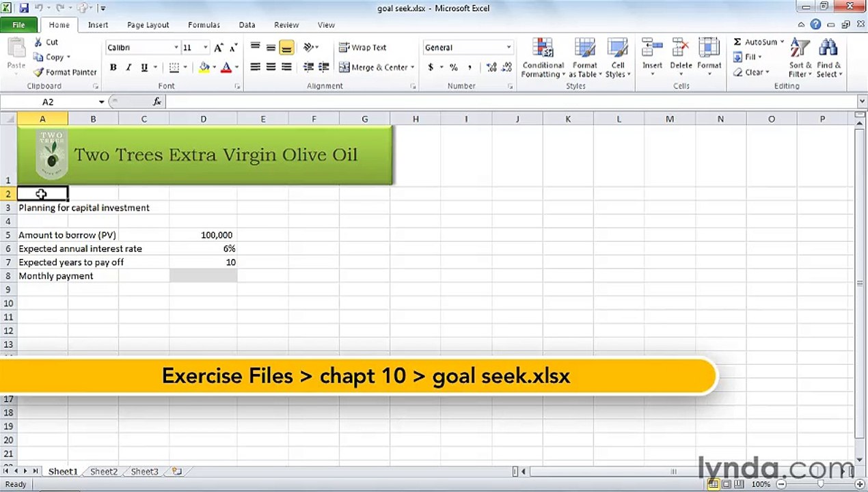Click the Clear button in Editing group
Screen dimensions: 868x492
[751, 72]
